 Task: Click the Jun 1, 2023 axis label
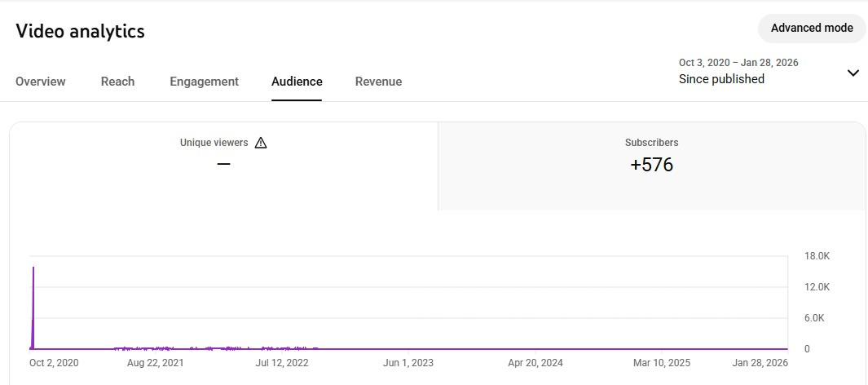click(408, 363)
